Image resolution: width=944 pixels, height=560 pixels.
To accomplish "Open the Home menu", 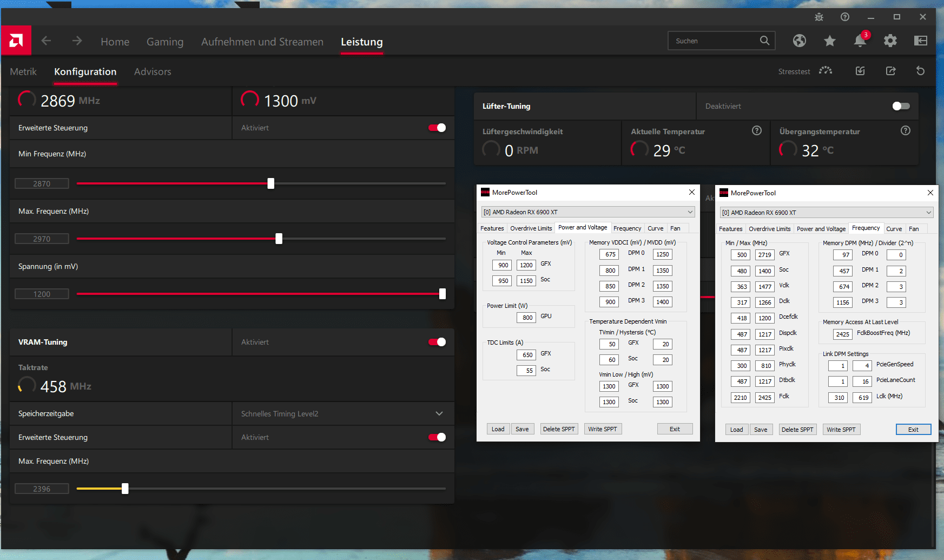I will [115, 42].
